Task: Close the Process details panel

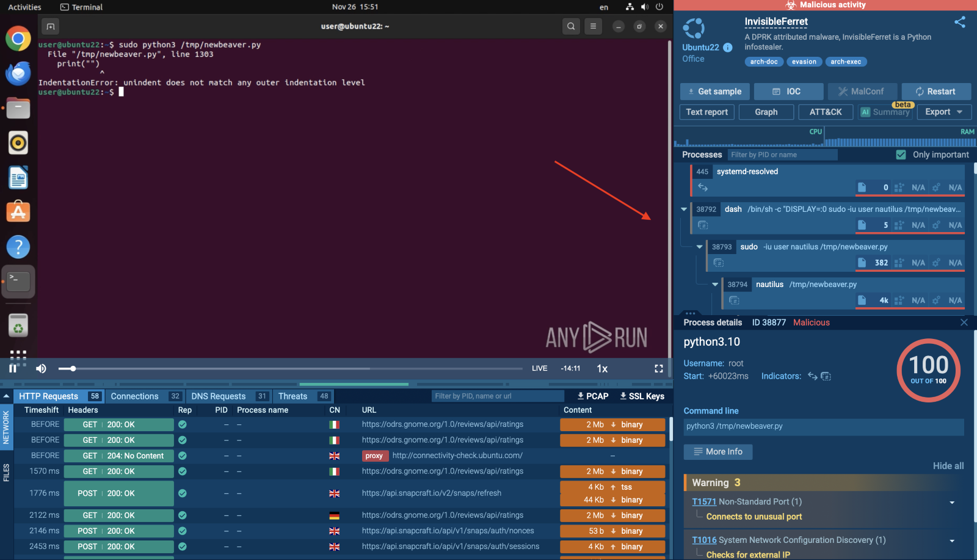Action: point(964,322)
